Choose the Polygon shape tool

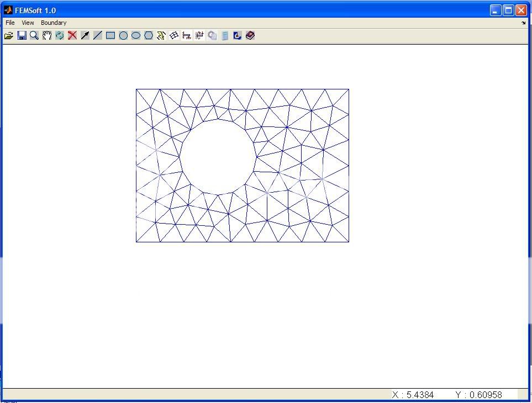pyautogui.click(x=149, y=36)
